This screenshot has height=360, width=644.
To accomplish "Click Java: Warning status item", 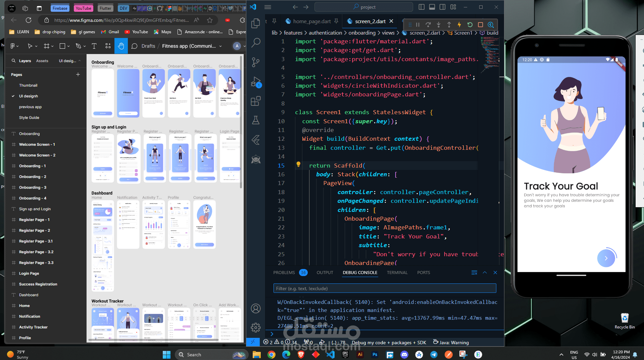I will pyautogui.click(x=451, y=343).
